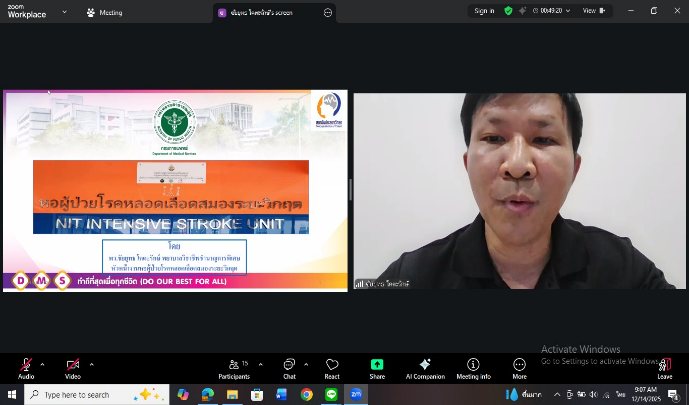Open network status in system tray
689x405 pixels.
(606, 394)
